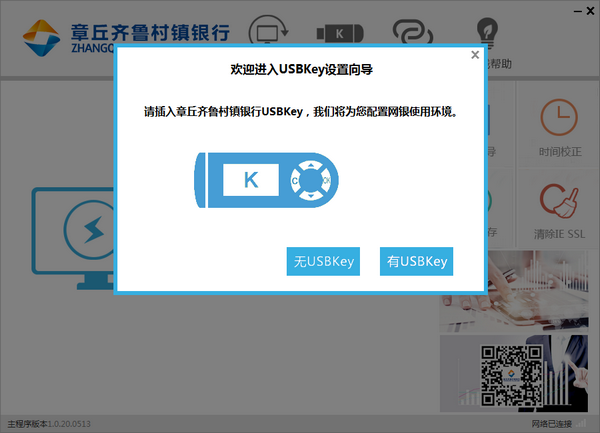Click the 欢迎进入USBKey设置向导 title
The image size is (600, 433).
point(302,70)
